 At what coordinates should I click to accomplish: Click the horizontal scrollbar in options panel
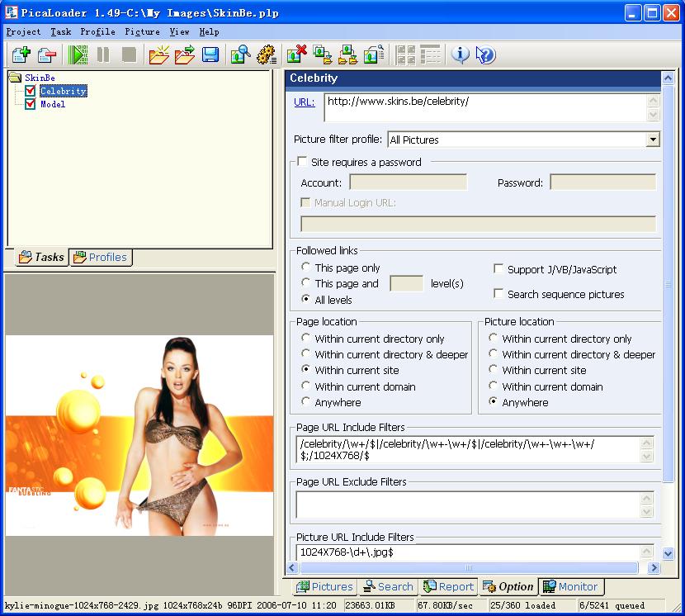pyautogui.click(x=466, y=568)
